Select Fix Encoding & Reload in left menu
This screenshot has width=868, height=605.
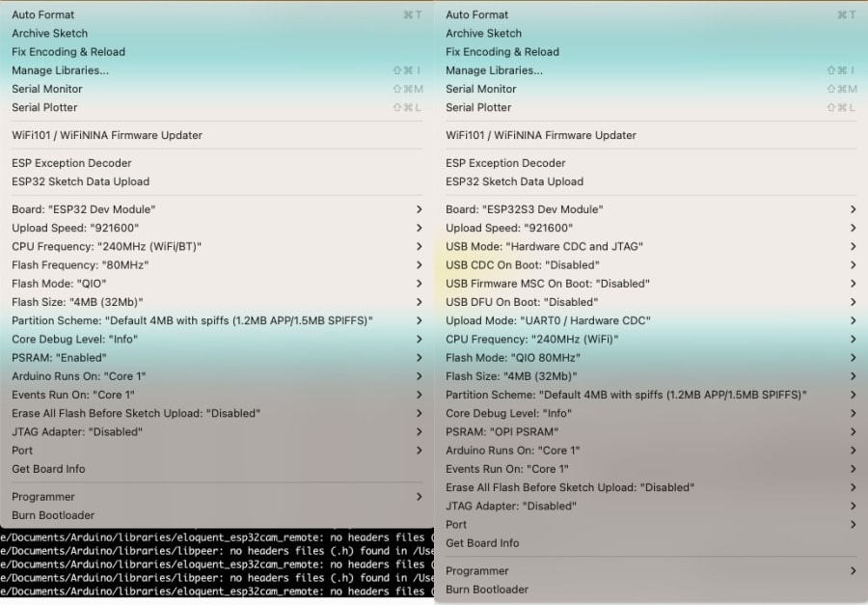217,52
